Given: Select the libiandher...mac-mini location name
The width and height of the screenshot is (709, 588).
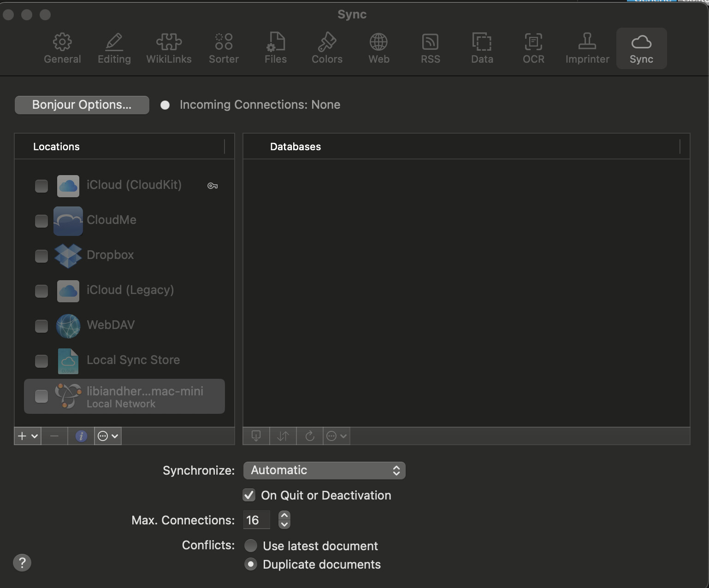Looking at the screenshot, I should 145,391.
